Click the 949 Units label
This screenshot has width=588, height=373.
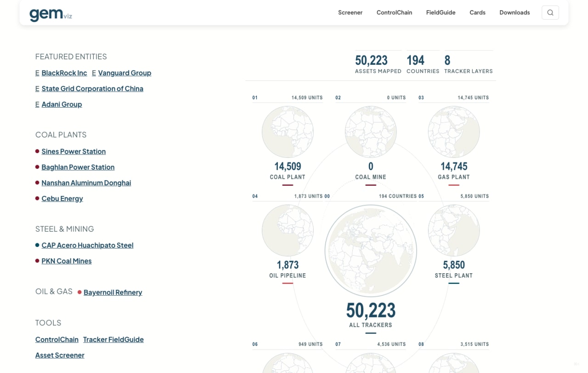click(311, 344)
